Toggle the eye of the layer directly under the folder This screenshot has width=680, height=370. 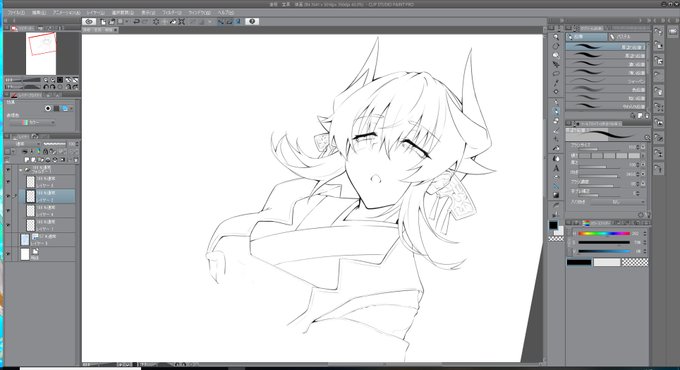[8, 181]
